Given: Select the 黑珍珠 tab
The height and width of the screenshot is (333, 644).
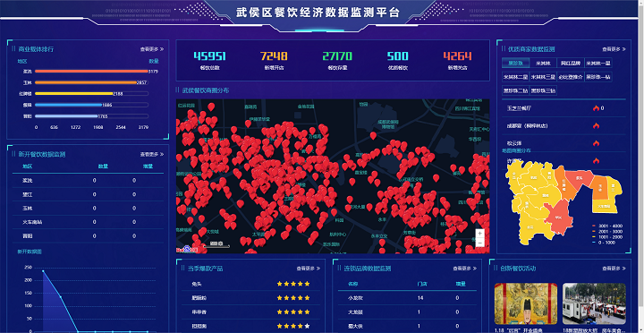Looking at the screenshot, I should [515, 64].
